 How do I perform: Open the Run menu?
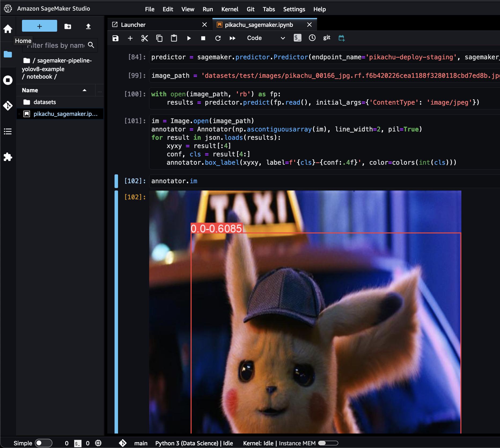coord(208,9)
